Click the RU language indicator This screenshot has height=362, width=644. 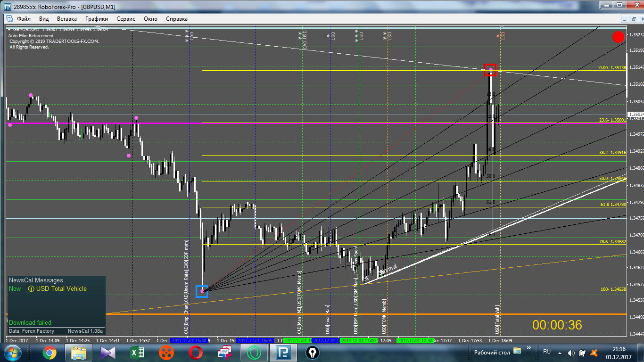[x=547, y=352]
